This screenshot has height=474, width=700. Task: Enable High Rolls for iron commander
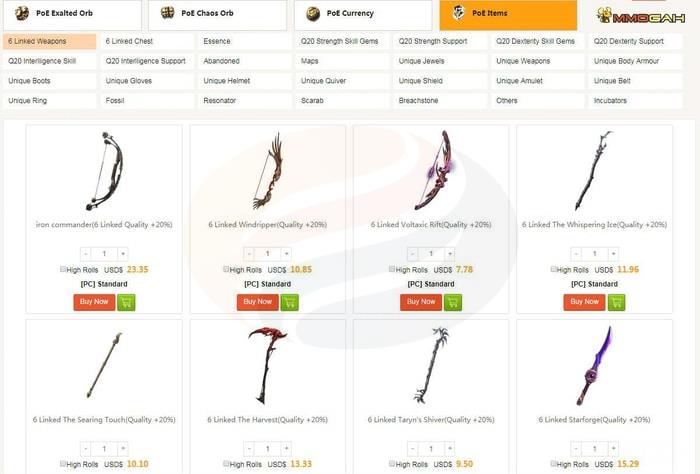pyautogui.click(x=63, y=269)
